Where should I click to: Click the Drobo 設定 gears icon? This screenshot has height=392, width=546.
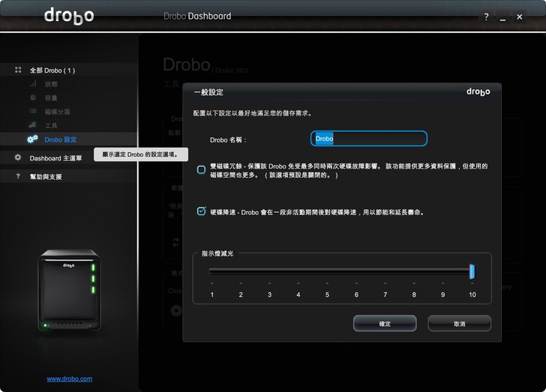click(33, 139)
